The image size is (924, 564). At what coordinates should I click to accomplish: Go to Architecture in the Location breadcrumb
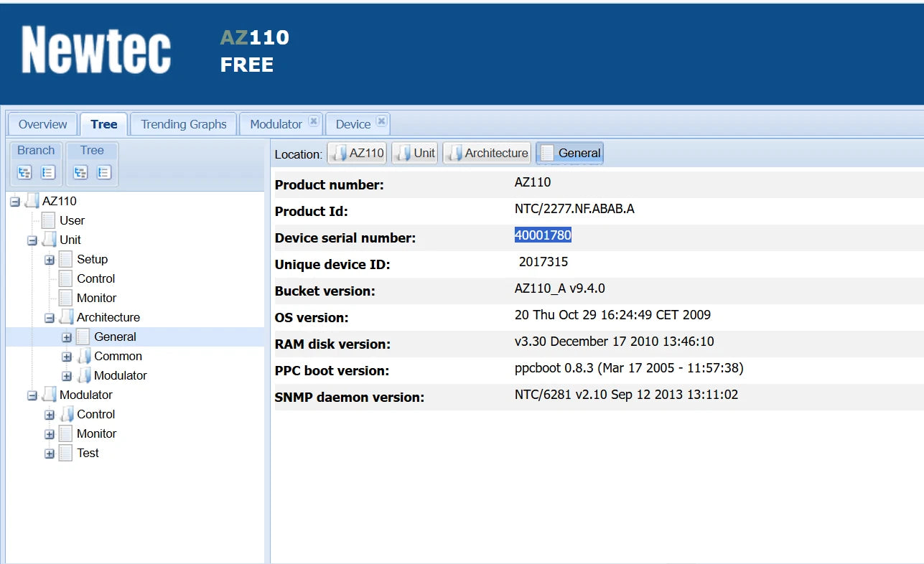tap(487, 153)
